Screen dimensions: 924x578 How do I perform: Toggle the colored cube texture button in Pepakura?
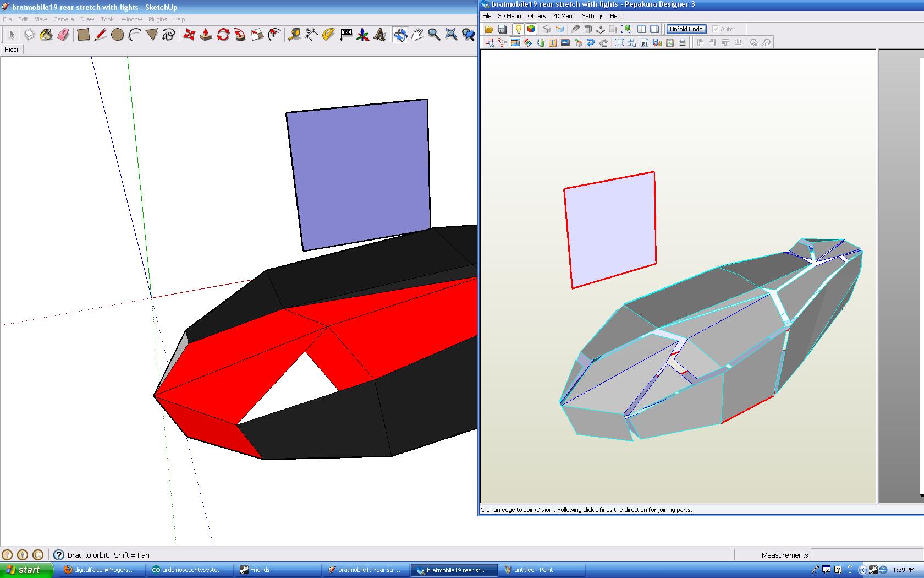[x=531, y=29]
